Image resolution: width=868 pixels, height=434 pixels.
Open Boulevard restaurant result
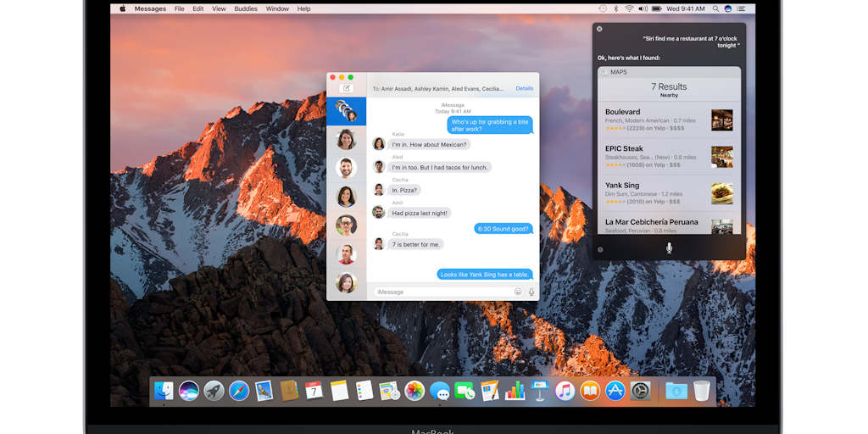point(669,120)
